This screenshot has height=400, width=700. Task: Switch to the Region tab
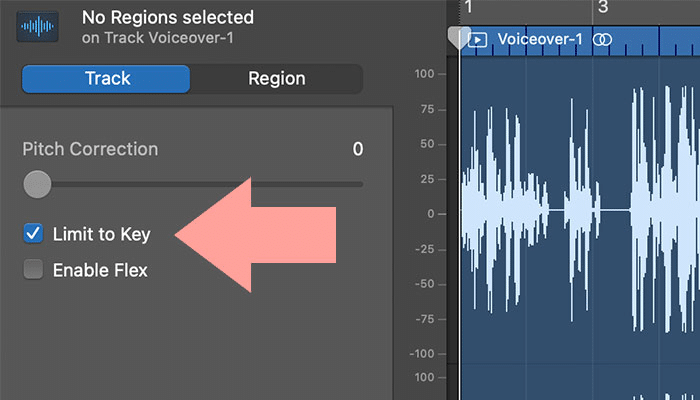coord(277,79)
